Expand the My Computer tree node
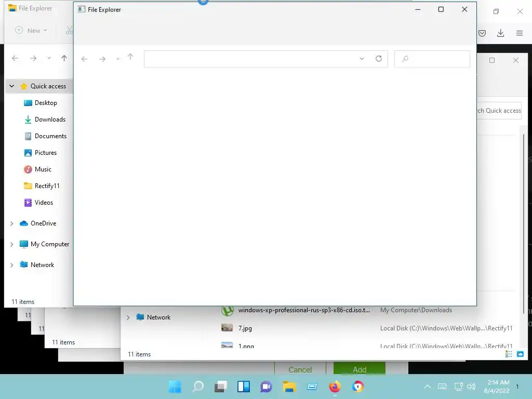This screenshot has height=399, width=532. [x=12, y=244]
